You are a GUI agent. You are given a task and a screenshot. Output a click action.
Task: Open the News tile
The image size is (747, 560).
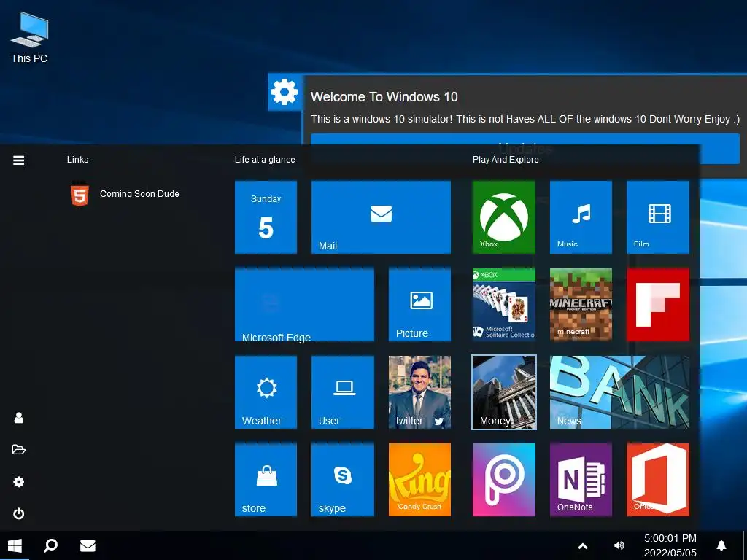[619, 392]
